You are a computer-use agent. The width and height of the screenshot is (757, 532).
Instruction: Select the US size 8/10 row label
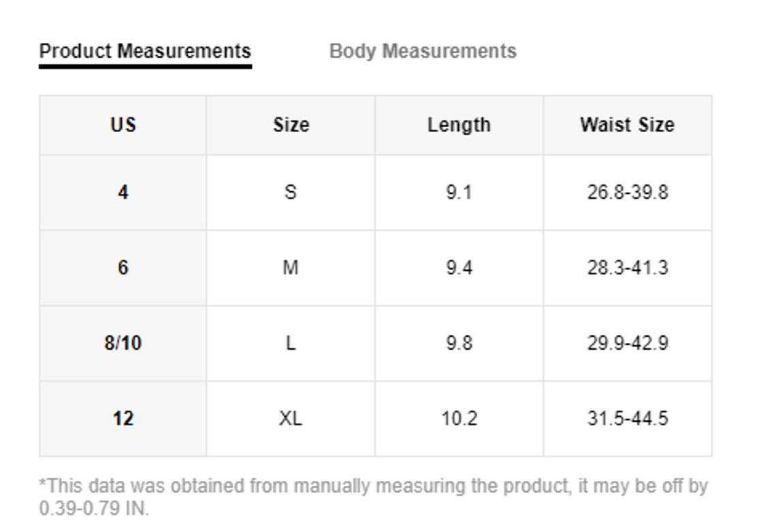tap(123, 343)
